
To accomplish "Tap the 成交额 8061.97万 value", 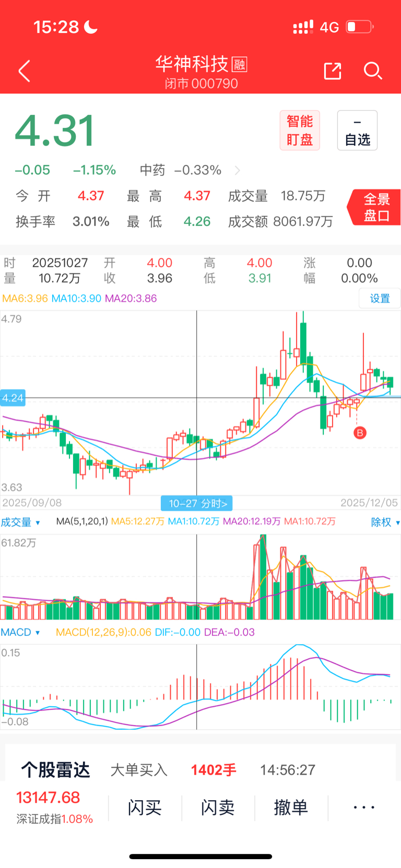I will 303,221.
